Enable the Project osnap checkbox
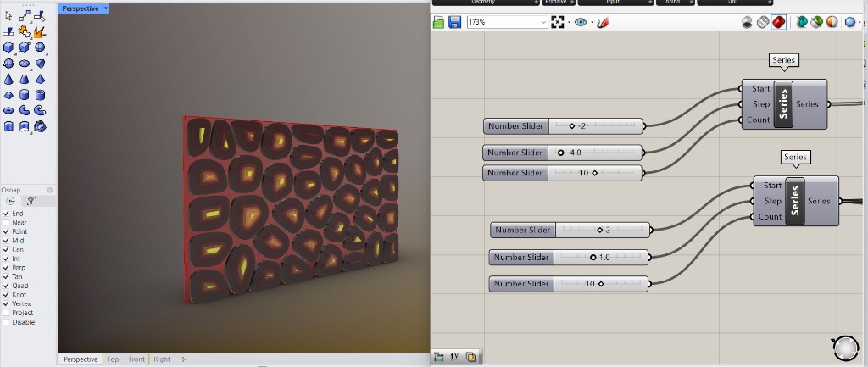 click(6, 313)
